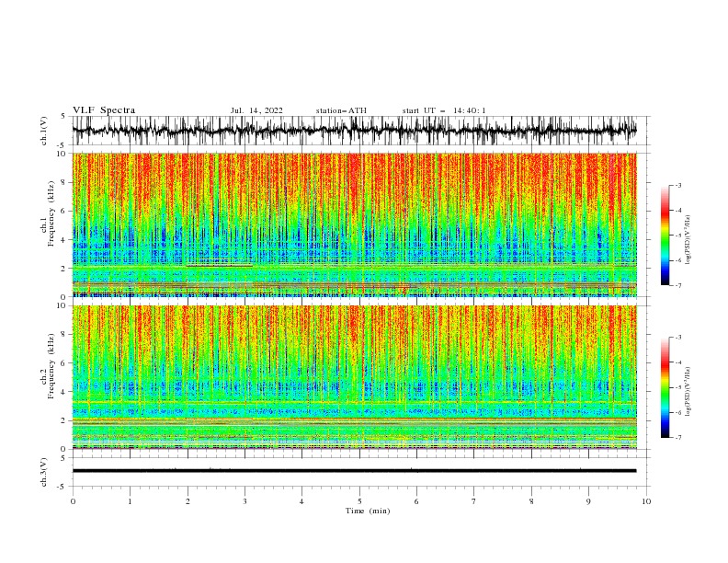Click time axis tick label "1"

(x=130, y=501)
